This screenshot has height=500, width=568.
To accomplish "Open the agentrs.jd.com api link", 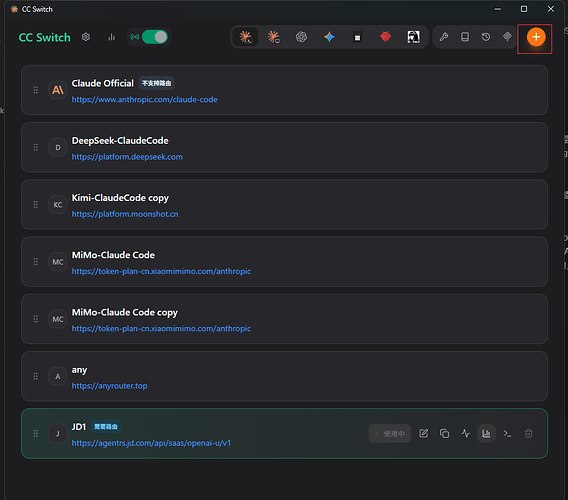I will (151, 443).
